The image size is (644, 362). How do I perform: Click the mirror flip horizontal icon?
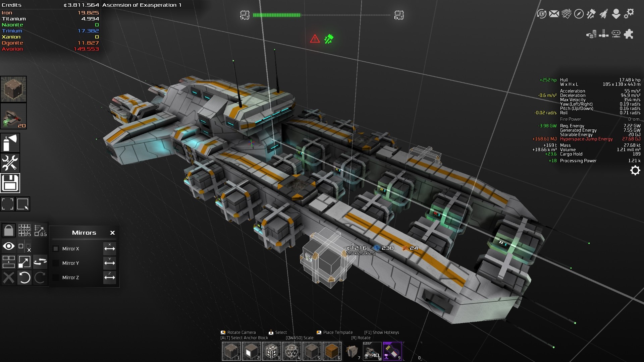coord(109,248)
